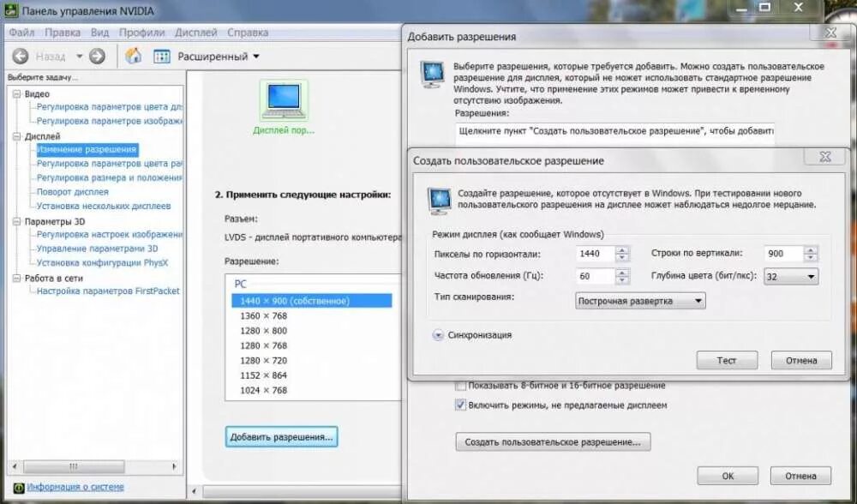This screenshot has height=504, width=857.
Task: Click NVIDIA logo icon in title bar
Action: pyautogui.click(x=11, y=10)
